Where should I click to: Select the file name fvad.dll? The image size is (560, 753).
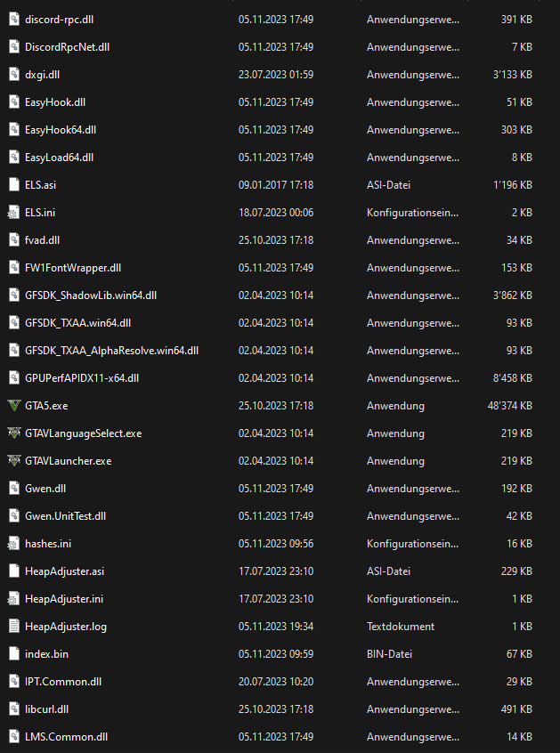(42, 240)
